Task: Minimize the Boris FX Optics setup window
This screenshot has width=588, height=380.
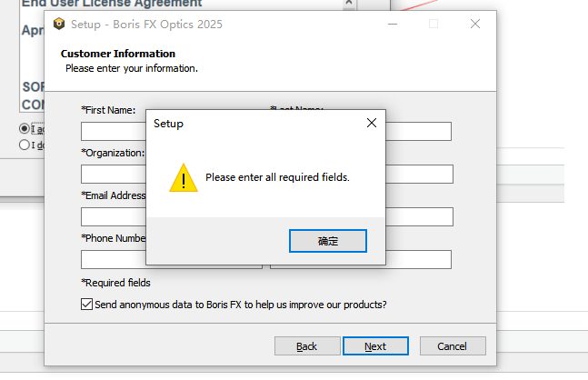Action: (x=392, y=25)
